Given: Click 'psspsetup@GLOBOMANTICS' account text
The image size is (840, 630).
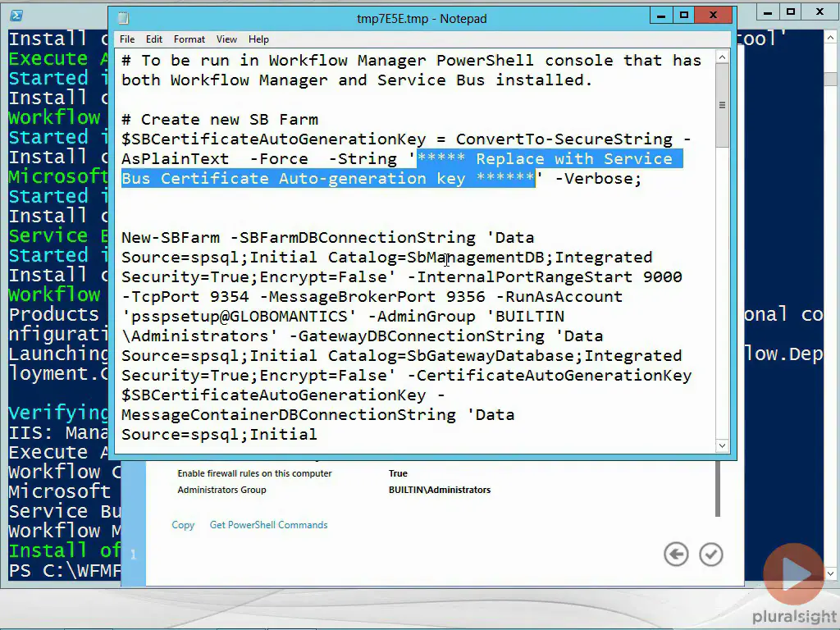Looking at the screenshot, I should pyautogui.click(x=239, y=317).
